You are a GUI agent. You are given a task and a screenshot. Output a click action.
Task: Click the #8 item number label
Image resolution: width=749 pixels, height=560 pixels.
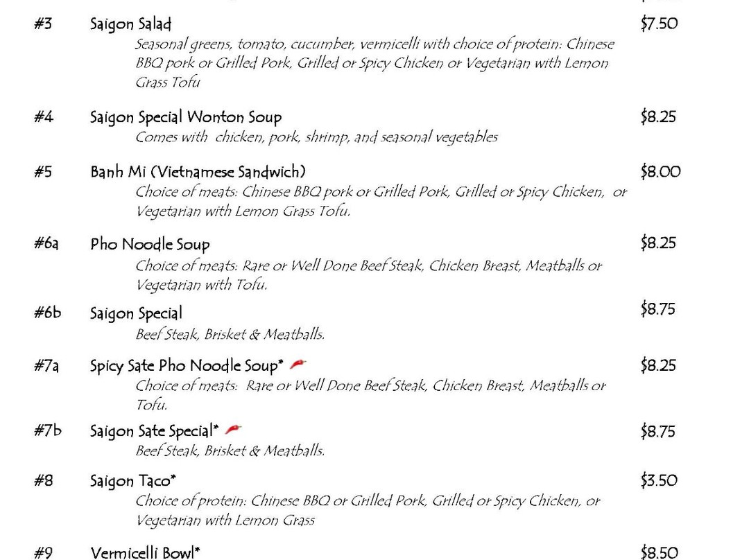point(43,480)
